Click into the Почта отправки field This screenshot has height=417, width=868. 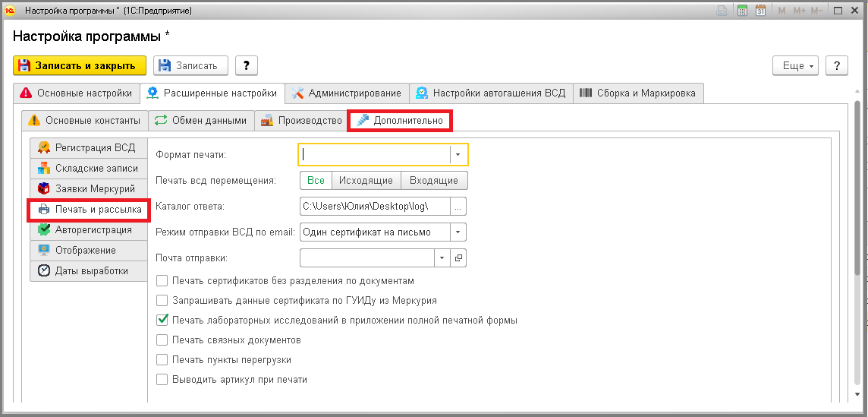[367, 257]
